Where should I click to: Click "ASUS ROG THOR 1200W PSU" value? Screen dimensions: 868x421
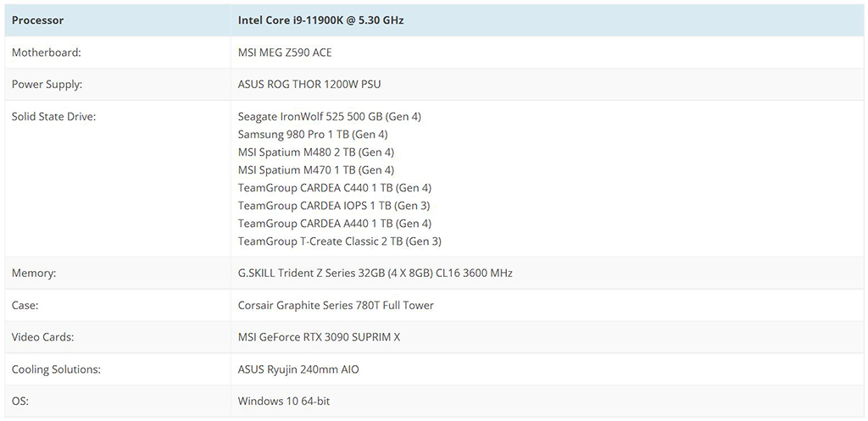click(x=309, y=85)
